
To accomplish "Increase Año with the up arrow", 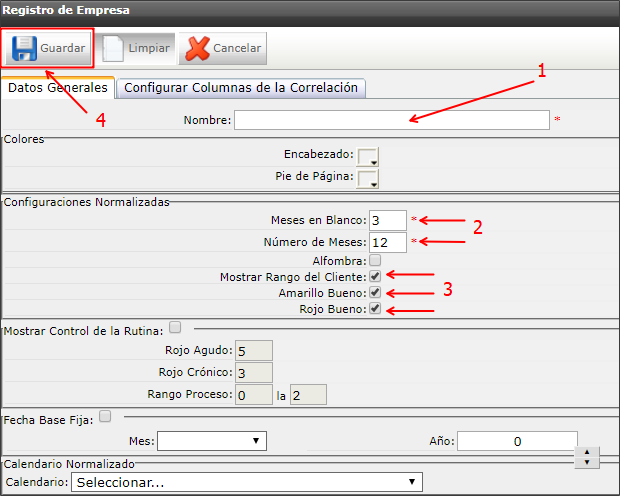I will (587, 452).
